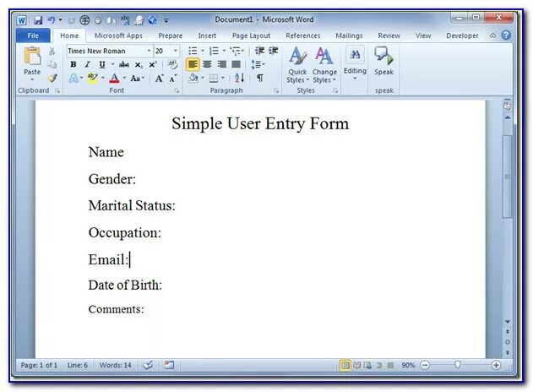Click the macro recording icon in status bar
The height and width of the screenshot is (392, 533).
pyautogui.click(x=169, y=365)
